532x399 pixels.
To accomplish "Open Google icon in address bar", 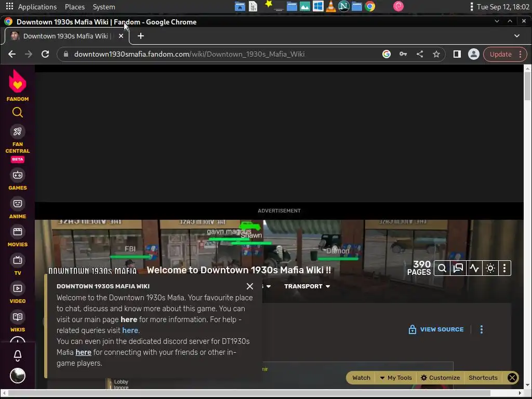I will pyautogui.click(x=386, y=54).
